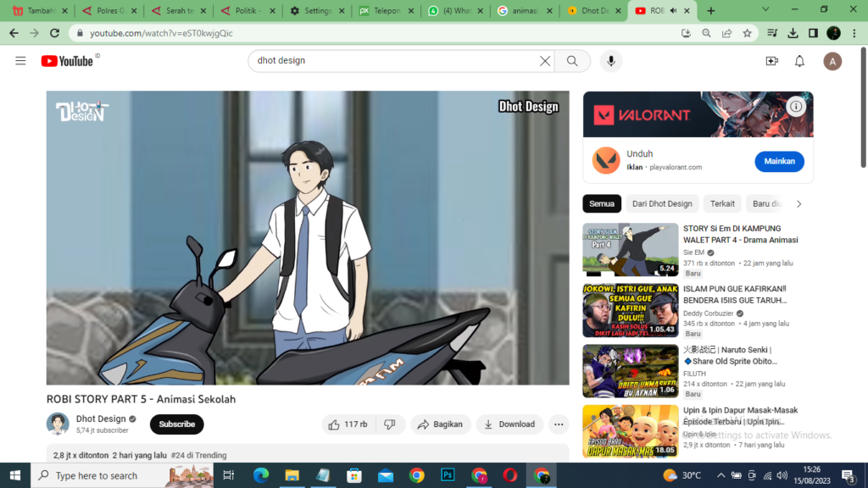Click the Mainkan button on the ad
Image resolution: width=868 pixels, height=488 pixels.
point(780,162)
